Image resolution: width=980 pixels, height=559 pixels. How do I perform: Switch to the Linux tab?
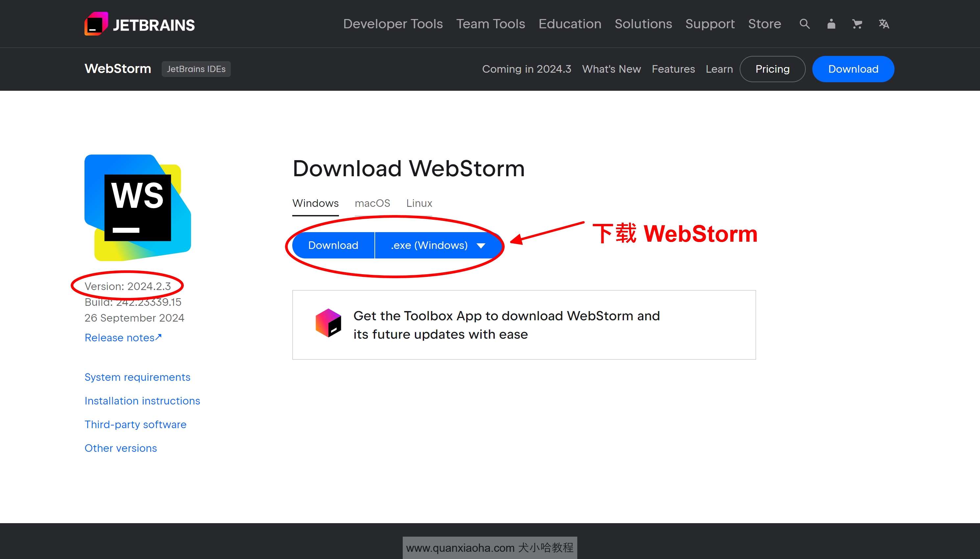coord(419,204)
